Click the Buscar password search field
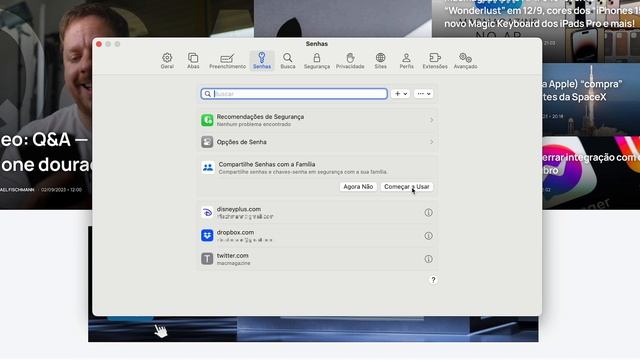This screenshot has height=360, width=640. click(294, 94)
